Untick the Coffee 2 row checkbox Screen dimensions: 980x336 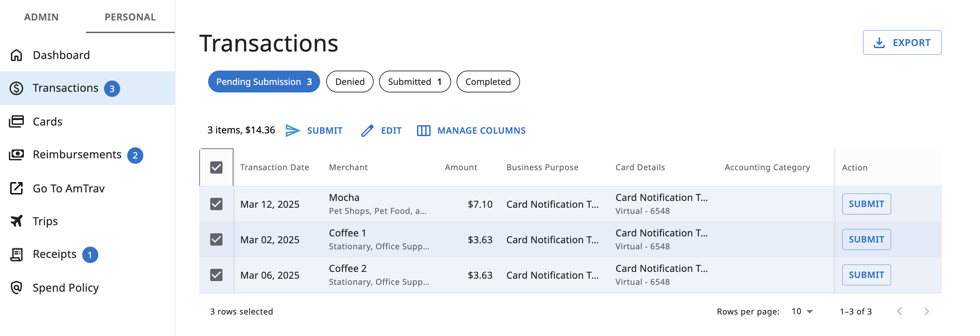pyautogui.click(x=216, y=275)
